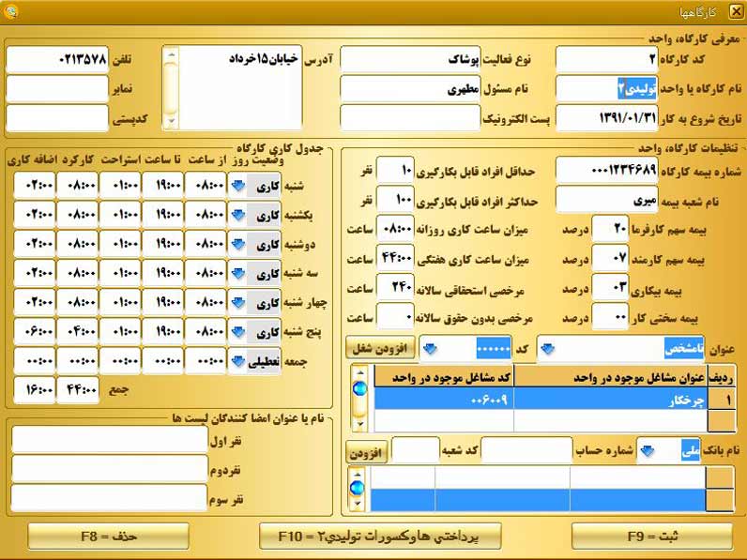Click میزان ساعت کاری هفتگی field

pos(395,259)
